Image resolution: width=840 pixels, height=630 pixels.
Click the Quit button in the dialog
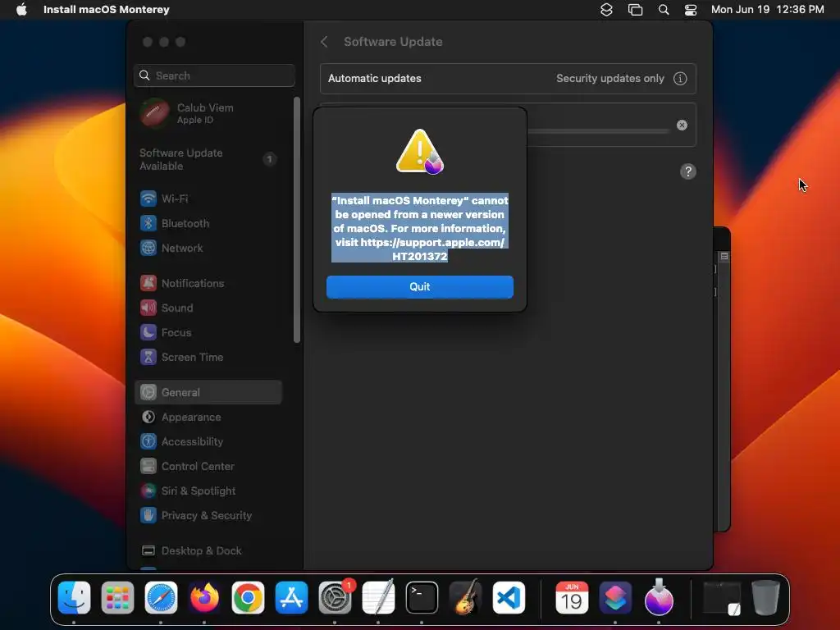click(419, 286)
